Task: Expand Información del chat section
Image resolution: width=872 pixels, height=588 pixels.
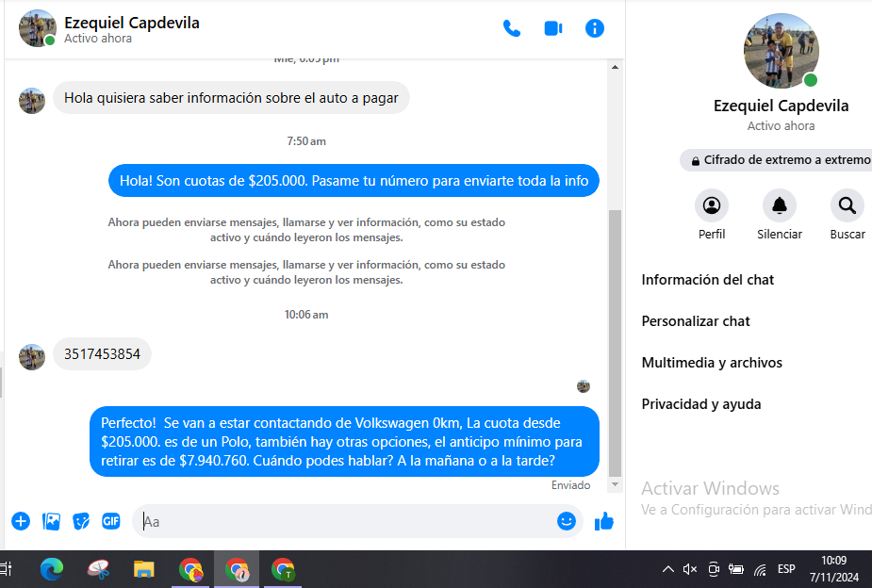Action: point(707,280)
